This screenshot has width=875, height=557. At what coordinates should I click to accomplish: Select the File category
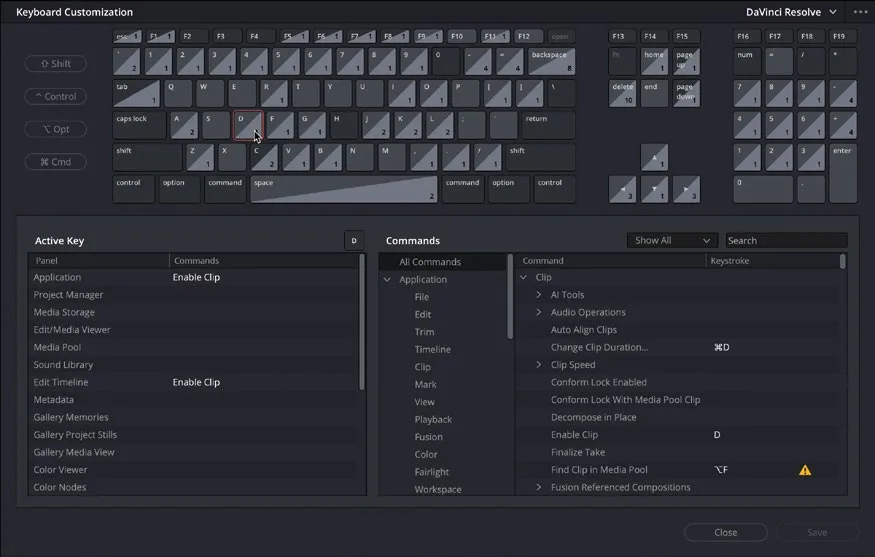[x=422, y=297]
